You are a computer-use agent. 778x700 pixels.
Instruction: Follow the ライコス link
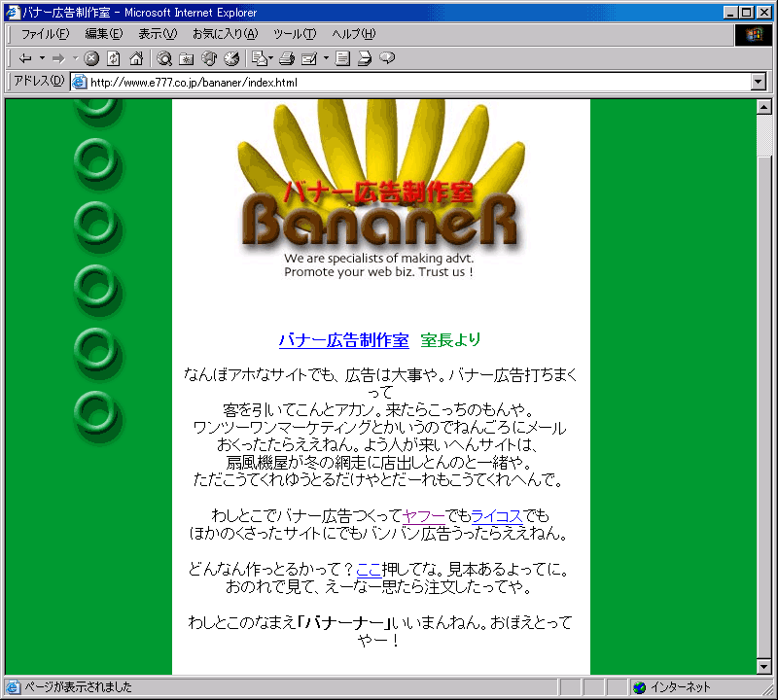[x=497, y=516]
